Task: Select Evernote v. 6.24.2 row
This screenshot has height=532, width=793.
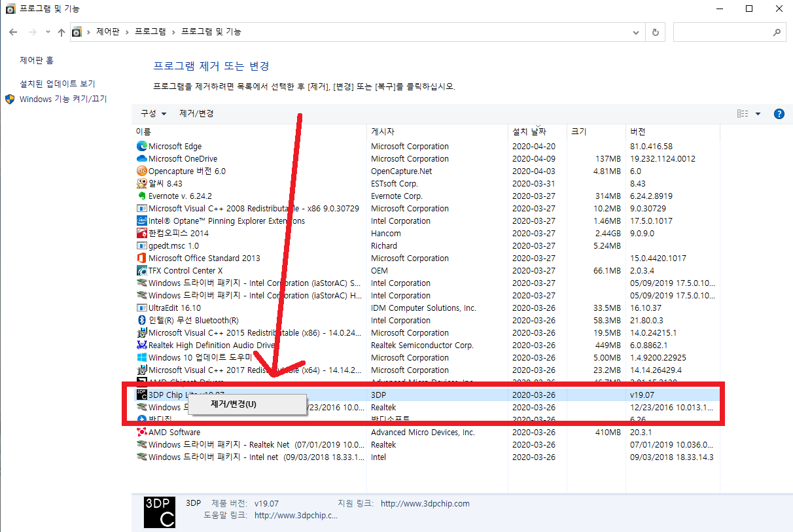Action: pyautogui.click(x=427, y=196)
